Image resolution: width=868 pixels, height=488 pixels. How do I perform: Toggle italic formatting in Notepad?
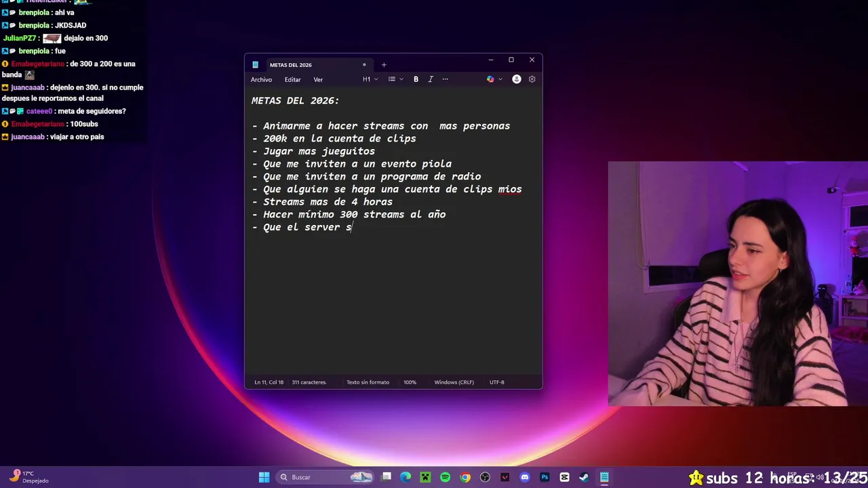click(x=430, y=79)
